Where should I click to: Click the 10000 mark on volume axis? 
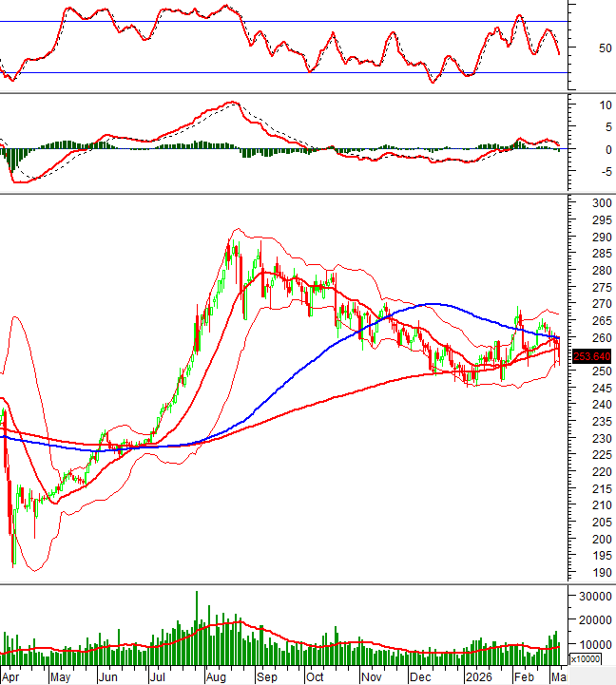595,644
